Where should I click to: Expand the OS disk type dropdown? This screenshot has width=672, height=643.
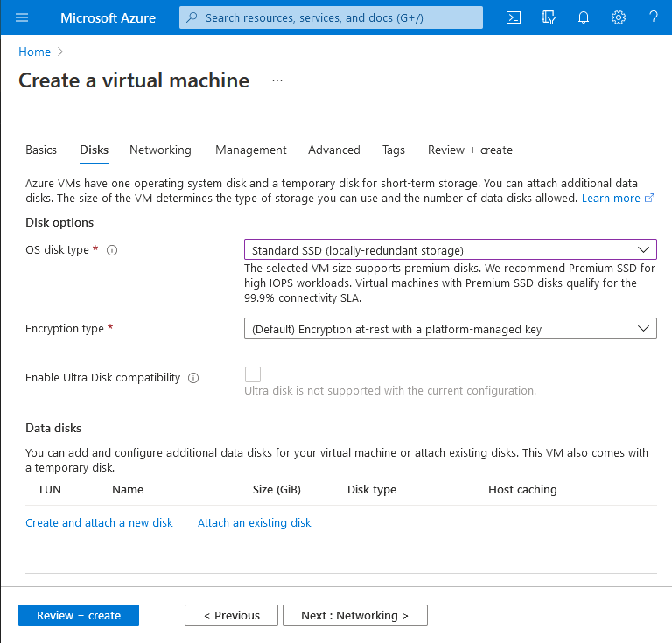click(x=450, y=250)
